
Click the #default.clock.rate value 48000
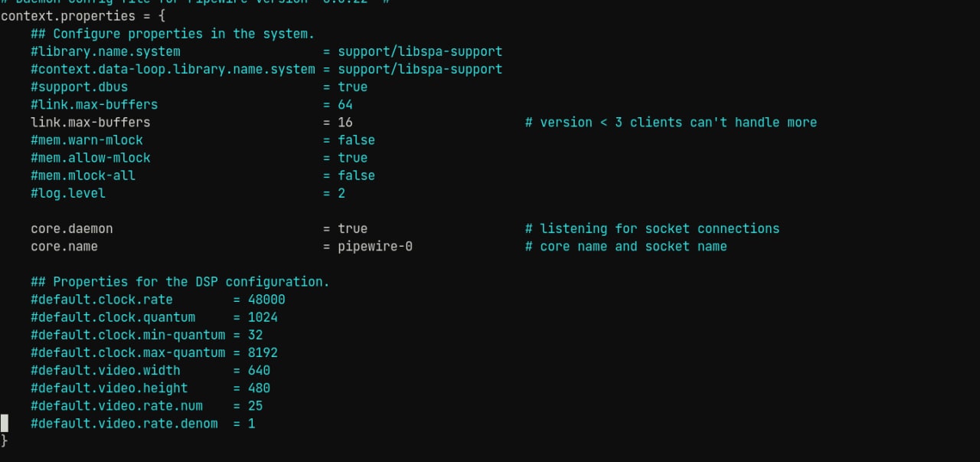pos(266,299)
